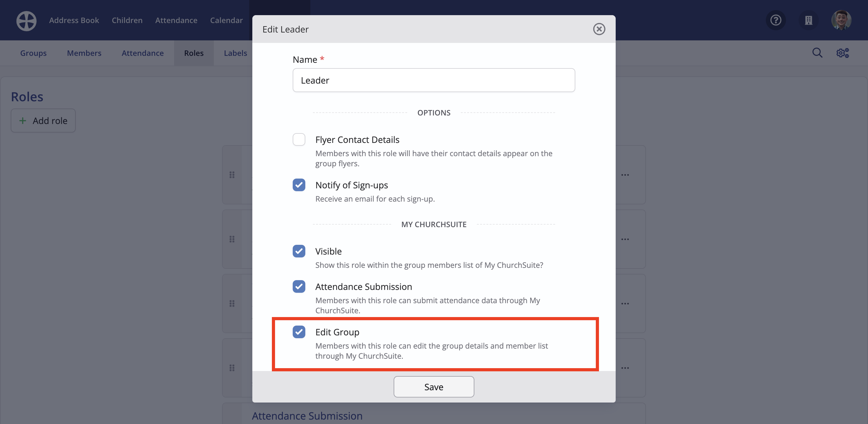Open the last role's ellipsis options

click(625, 368)
